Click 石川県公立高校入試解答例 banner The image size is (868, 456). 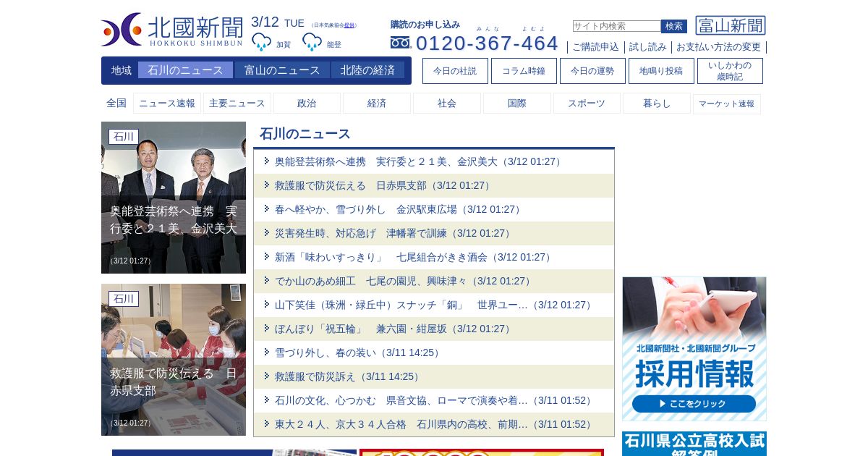point(694,444)
